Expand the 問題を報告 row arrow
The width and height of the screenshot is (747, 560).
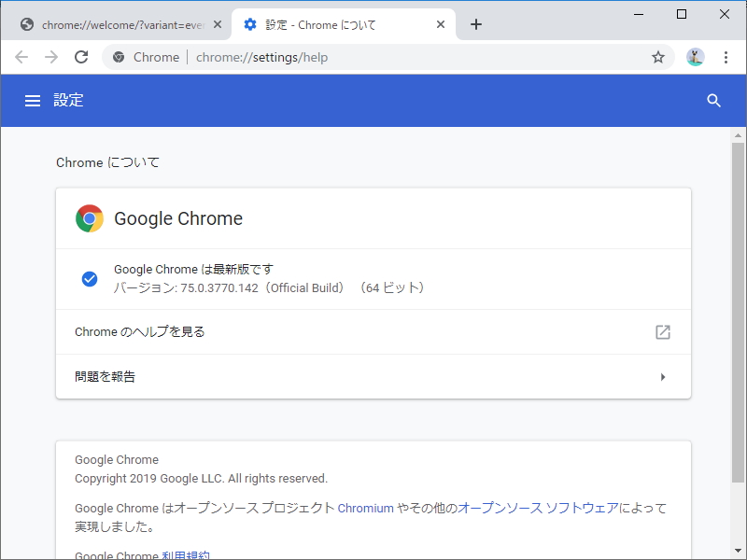point(663,376)
